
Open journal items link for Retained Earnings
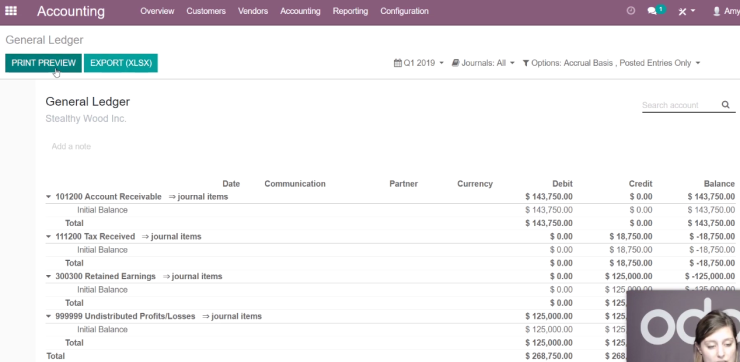click(x=193, y=277)
